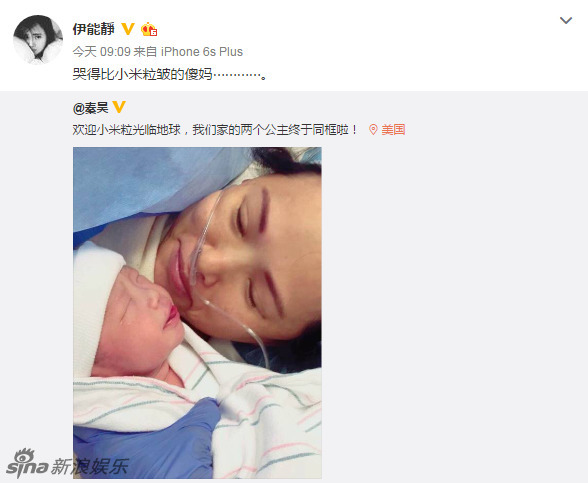588x483 pixels.
Task: Open the @秦昊 mention link
Action: (90, 108)
